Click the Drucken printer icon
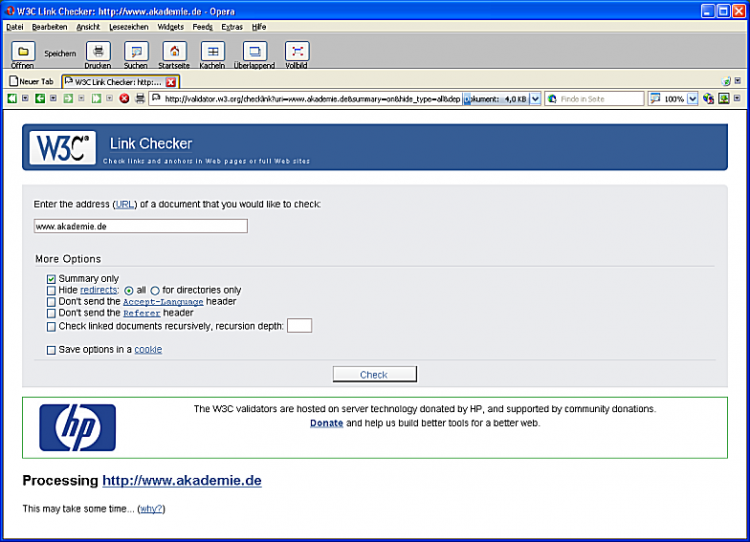750x542 pixels. [97, 51]
